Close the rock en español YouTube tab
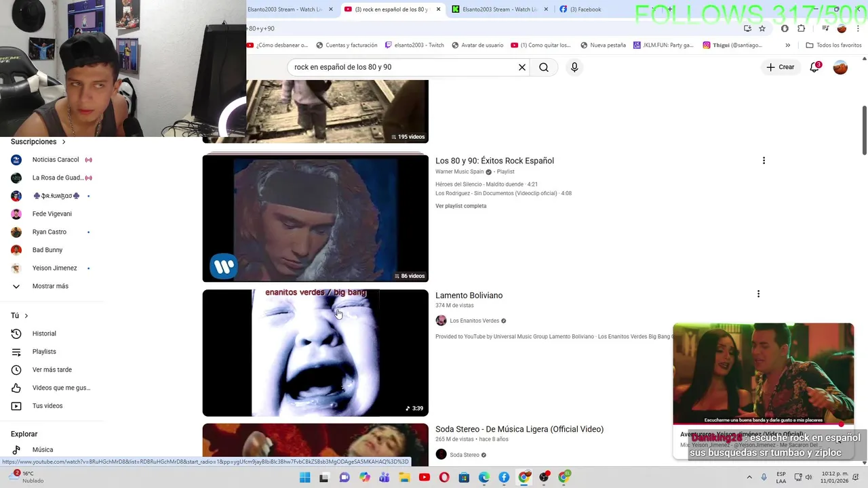The image size is (868, 488). pyautogui.click(x=438, y=9)
